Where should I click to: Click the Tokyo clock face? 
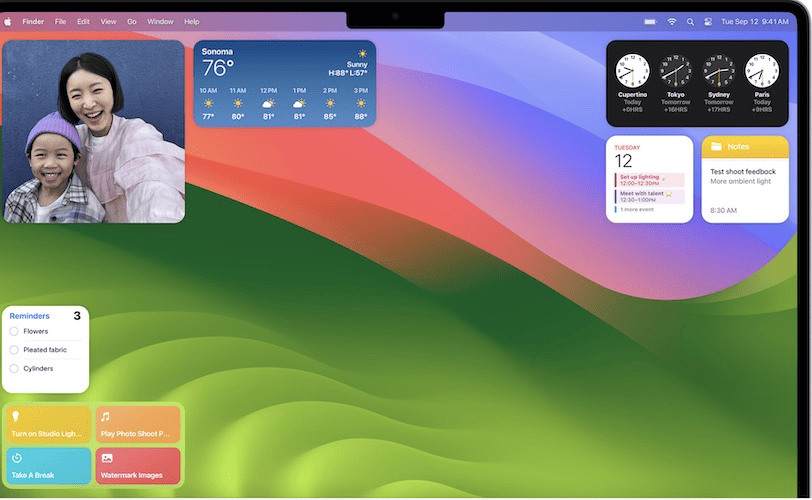coord(675,71)
